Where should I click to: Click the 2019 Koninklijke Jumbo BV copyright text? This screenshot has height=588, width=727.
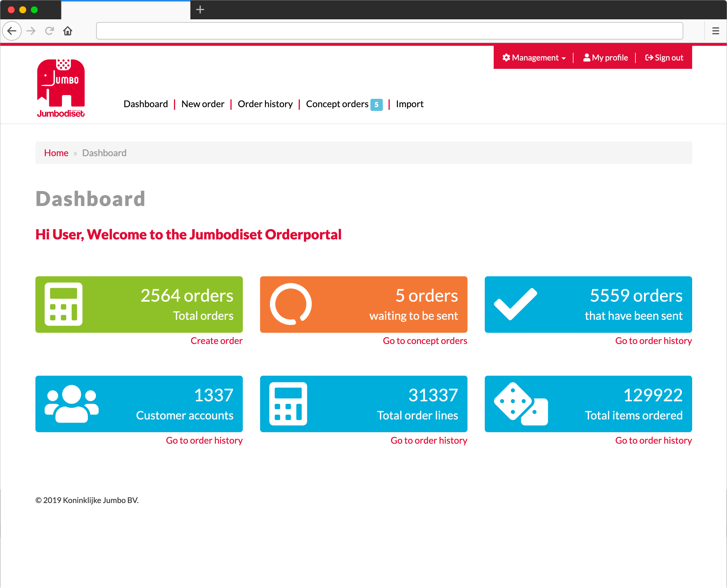point(87,500)
